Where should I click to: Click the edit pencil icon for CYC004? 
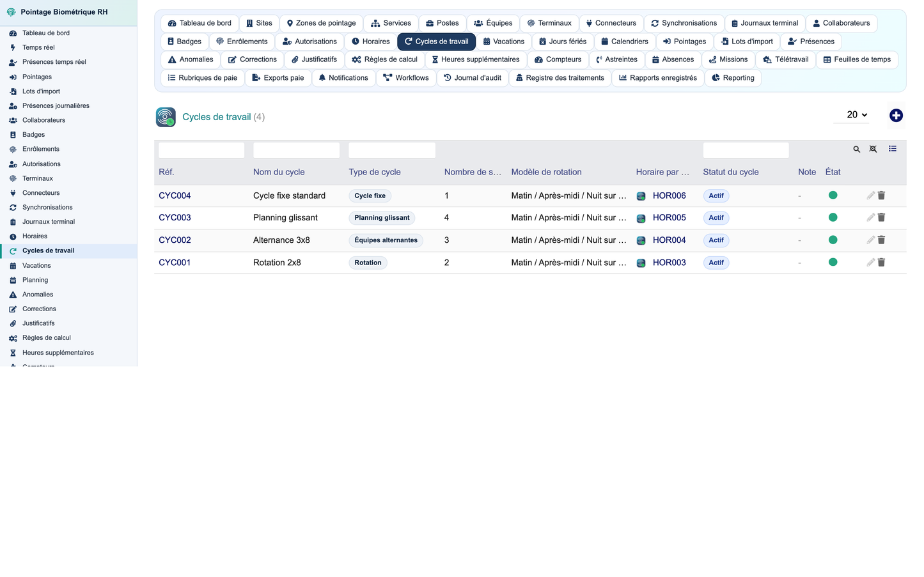870,196
